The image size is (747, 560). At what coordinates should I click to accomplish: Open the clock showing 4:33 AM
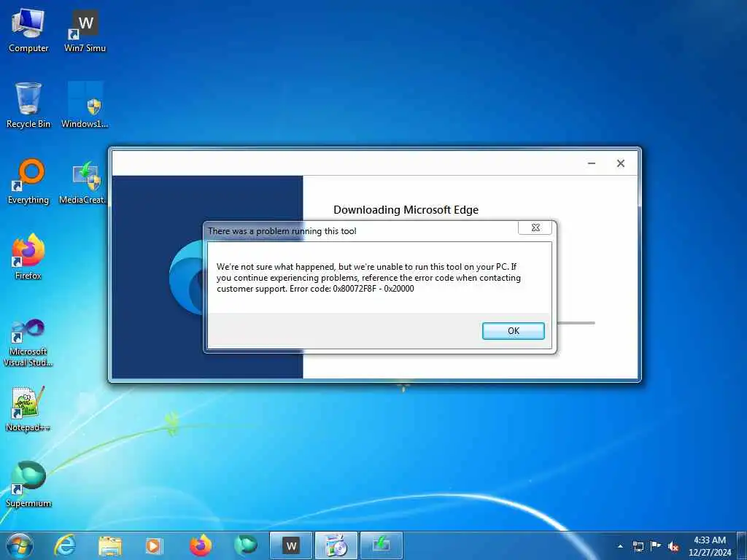[x=709, y=546]
